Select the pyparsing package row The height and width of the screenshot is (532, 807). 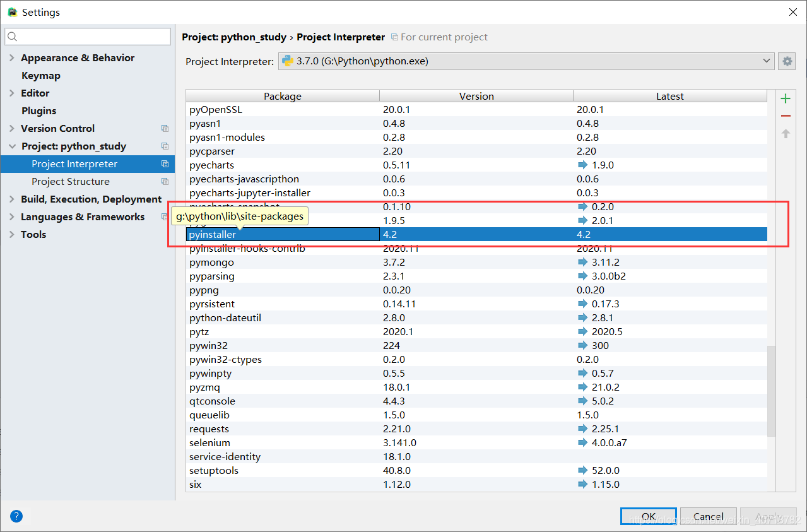(476, 276)
